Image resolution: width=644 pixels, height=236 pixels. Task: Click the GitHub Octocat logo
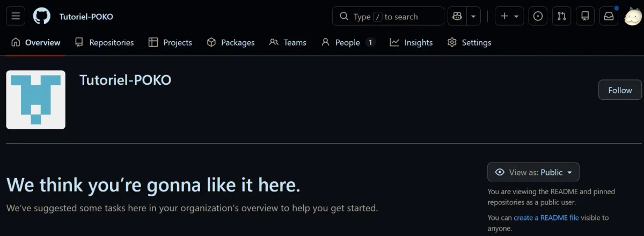coord(41,16)
